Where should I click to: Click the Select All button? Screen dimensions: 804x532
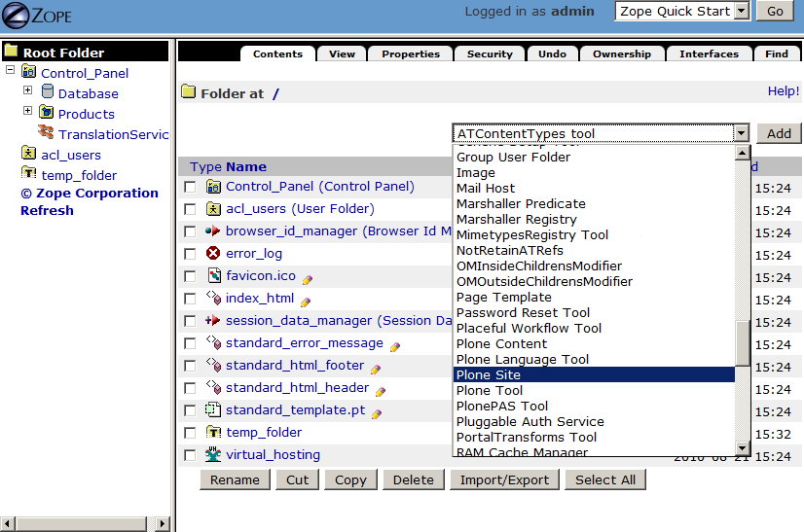[605, 479]
